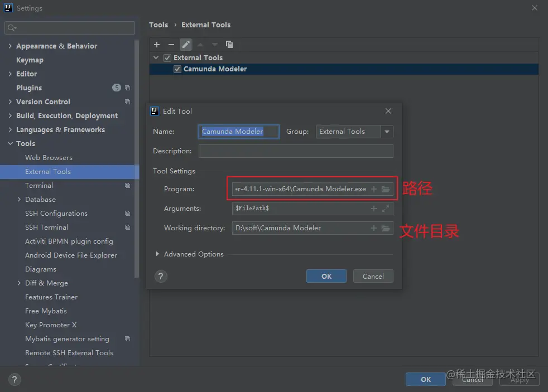Open Plugins settings page
The image size is (548, 392).
pyautogui.click(x=29, y=88)
